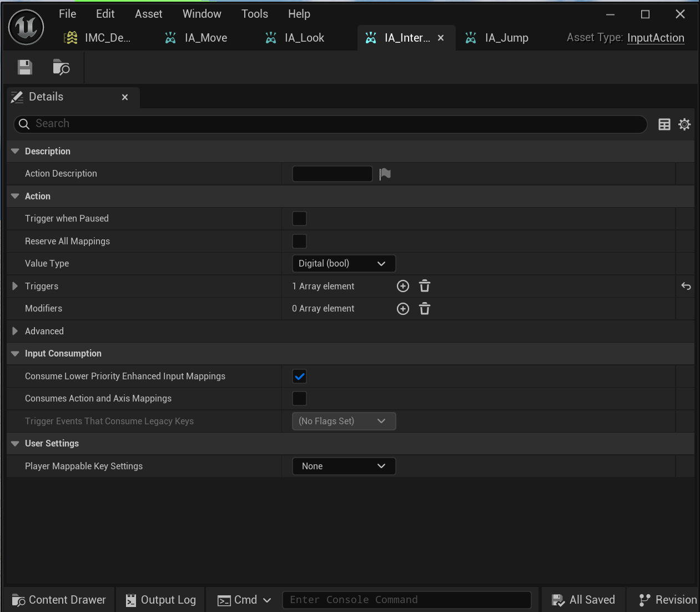Viewport: 700px width, 612px height.
Task: Collapse the Action section
Action: (15, 196)
